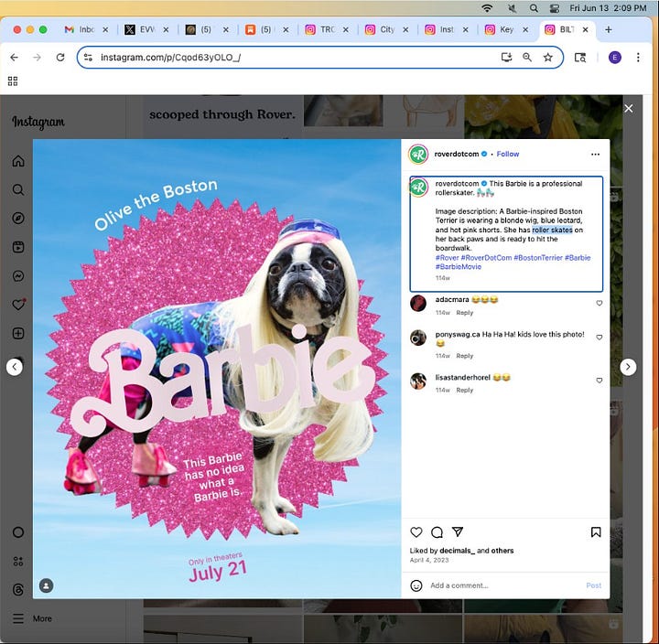
Task: Reply to ponyswag.ca's comment
Action: (464, 356)
